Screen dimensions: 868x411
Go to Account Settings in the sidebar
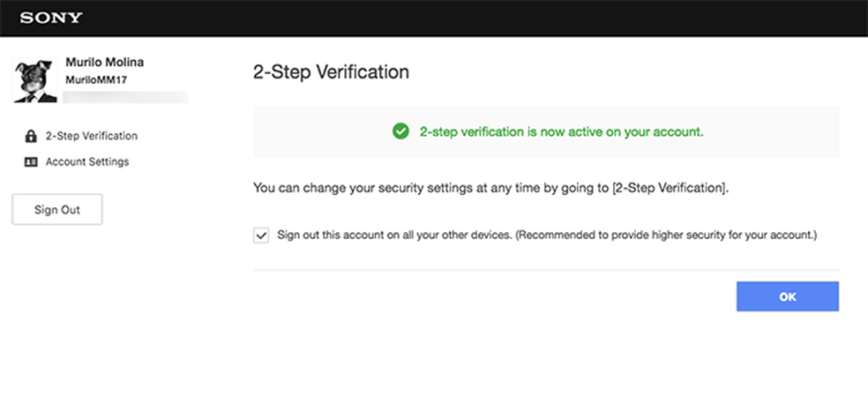tap(87, 162)
